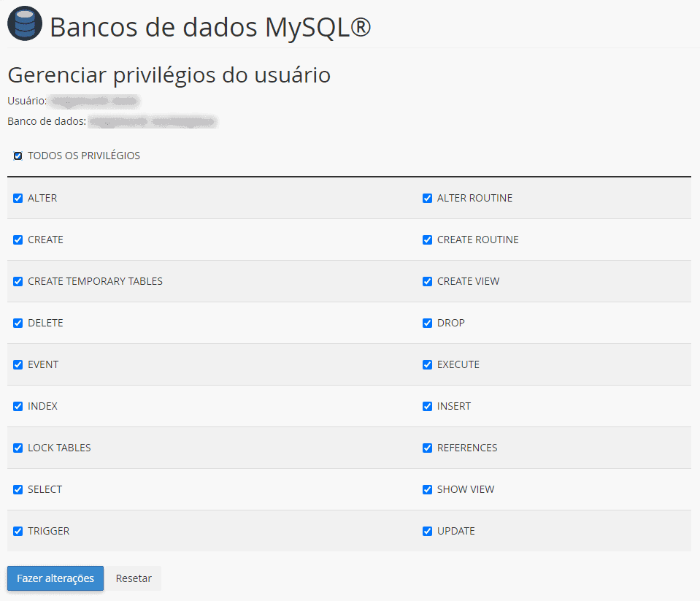
Task: Click the Fazer alterações button
Action: 55,578
